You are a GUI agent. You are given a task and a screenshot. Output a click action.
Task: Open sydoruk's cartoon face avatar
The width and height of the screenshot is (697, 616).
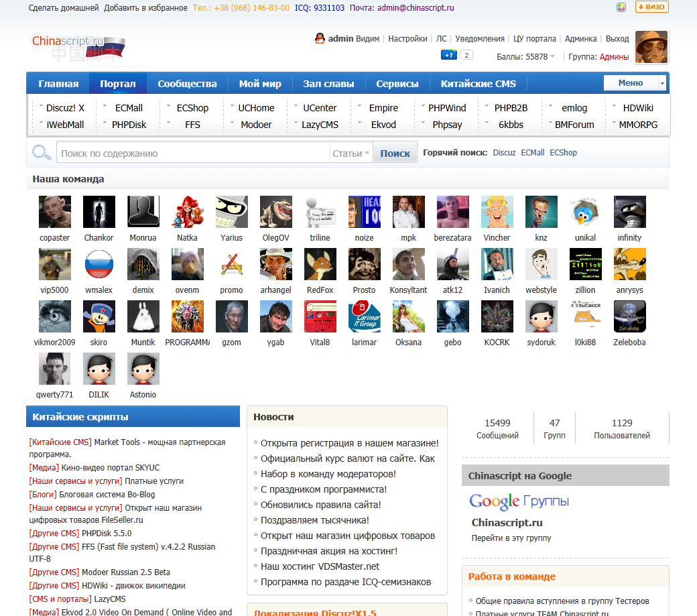pyautogui.click(x=541, y=316)
